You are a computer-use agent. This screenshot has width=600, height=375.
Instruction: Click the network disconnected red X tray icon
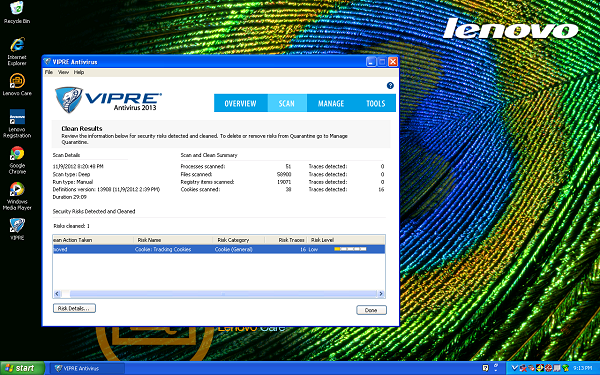[x=523, y=368]
